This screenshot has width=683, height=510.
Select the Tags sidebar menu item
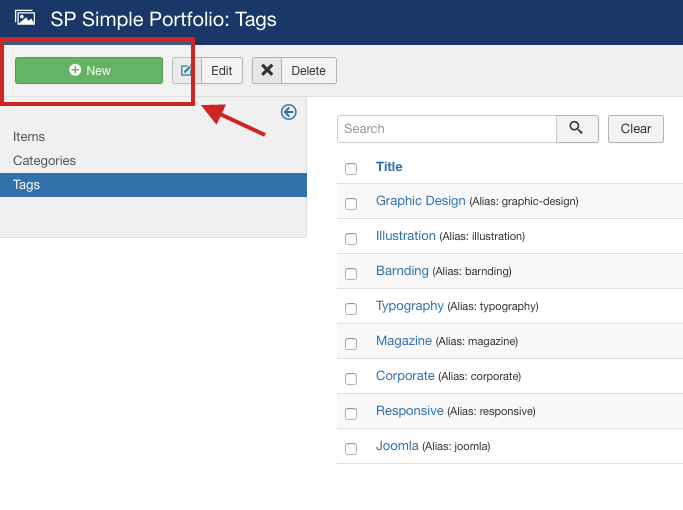point(27,185)
